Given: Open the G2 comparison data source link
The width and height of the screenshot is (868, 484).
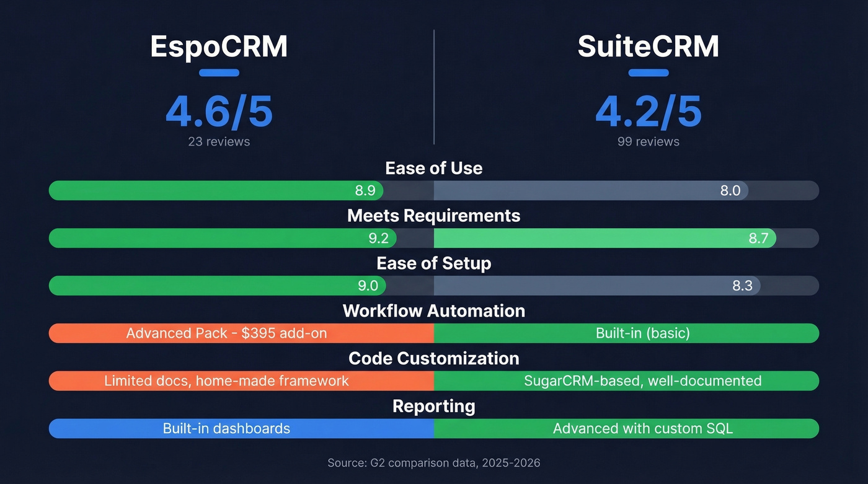Looking at the screenshot, I should [x=433, y=462].
